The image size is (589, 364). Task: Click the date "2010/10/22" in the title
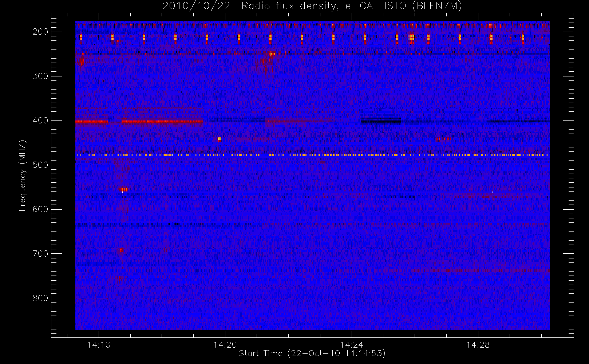pos(197,6)
